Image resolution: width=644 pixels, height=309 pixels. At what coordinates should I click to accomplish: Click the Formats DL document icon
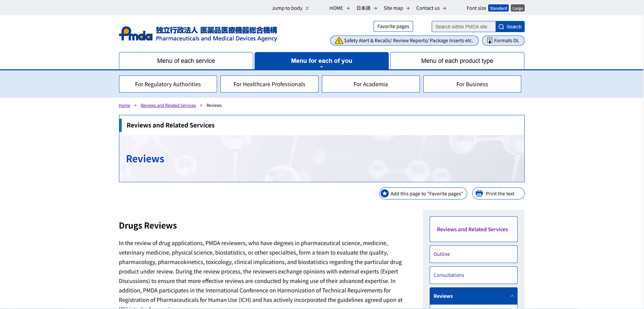490,41
